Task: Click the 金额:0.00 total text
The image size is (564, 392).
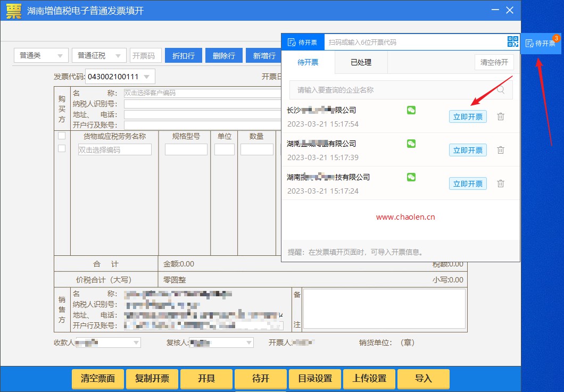Action: (178, 264)
